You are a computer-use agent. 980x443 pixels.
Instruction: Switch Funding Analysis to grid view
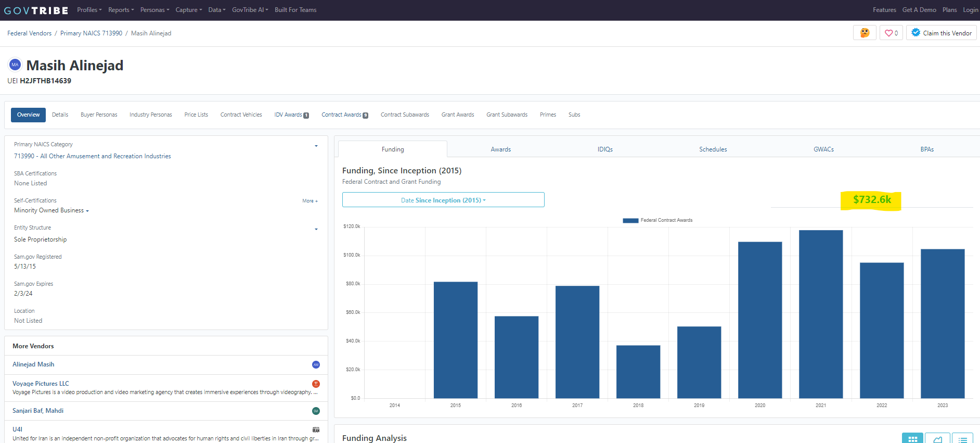coord(912,439)
